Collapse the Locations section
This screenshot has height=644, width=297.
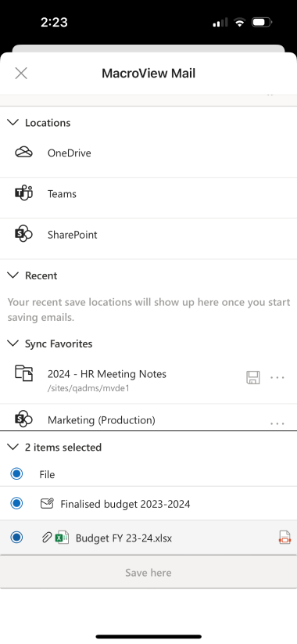[x=13, y=122]
